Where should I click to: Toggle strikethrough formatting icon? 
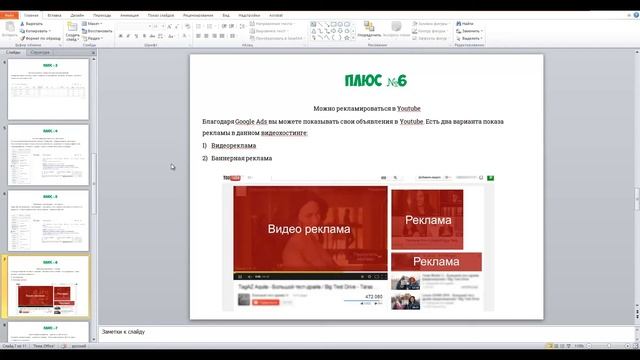click(x=152, y=36)
